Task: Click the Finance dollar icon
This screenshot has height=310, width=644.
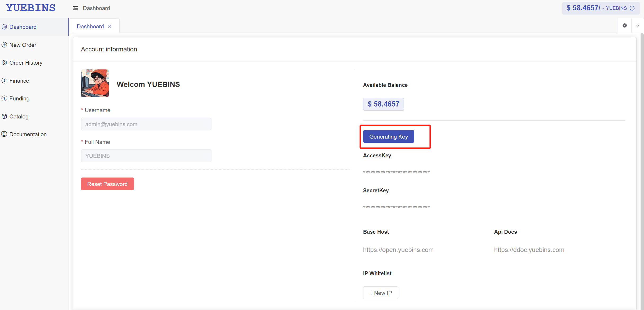Action: tap(4, 81)
